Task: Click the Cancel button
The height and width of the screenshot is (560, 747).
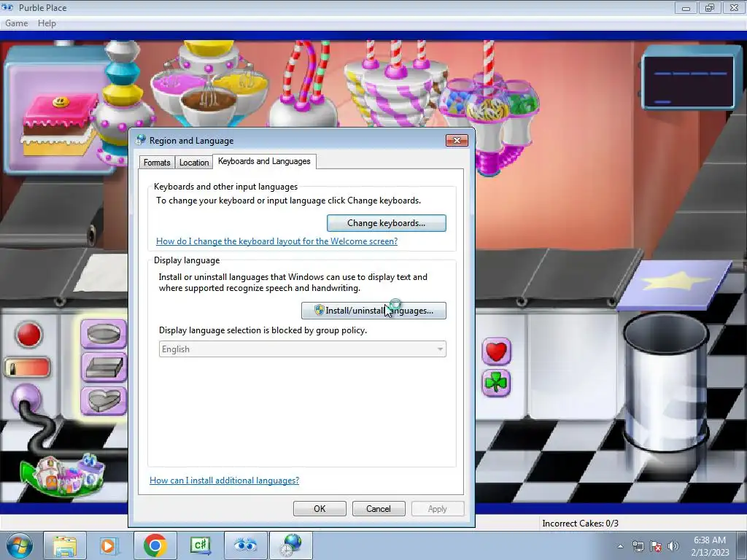Action: point(379,508)
